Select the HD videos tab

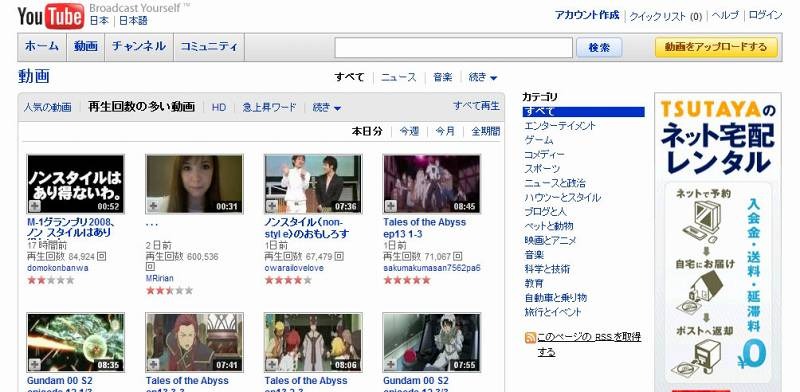coord(218,108)
